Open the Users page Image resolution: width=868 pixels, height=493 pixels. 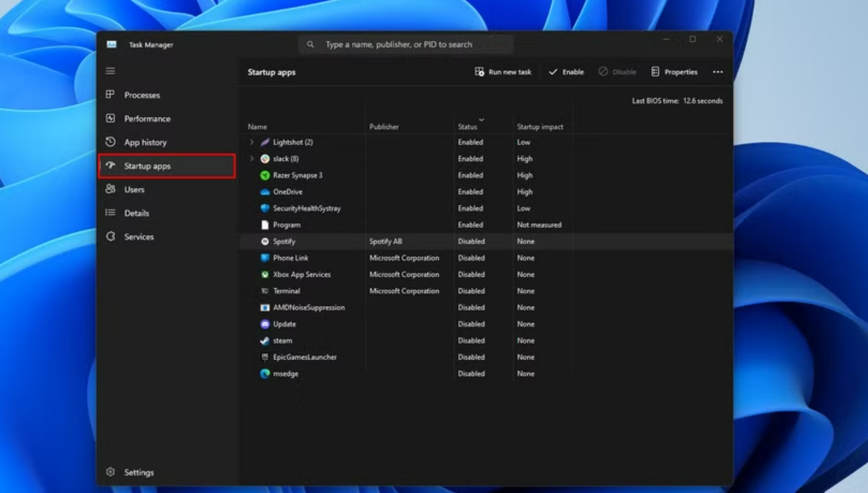pos(167,190)
